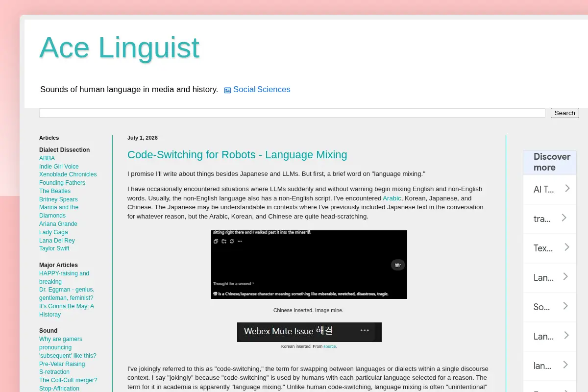Click the 'Sound' sidebar heading

49,331
